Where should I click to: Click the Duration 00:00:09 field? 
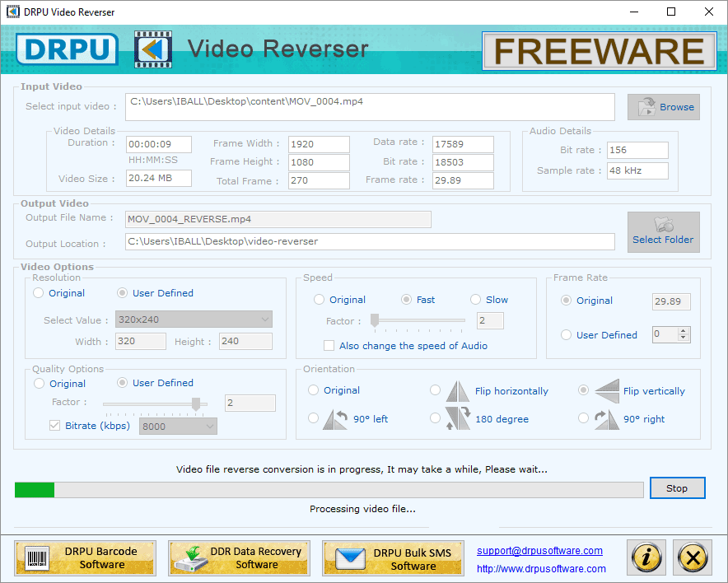(x=159, y=144)
